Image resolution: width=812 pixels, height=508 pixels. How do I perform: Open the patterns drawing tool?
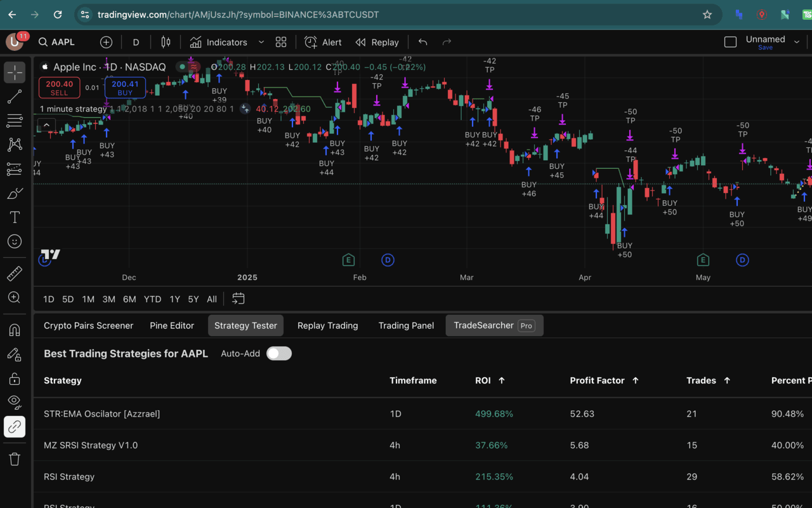pyautogui.click(x=15, y=145)
